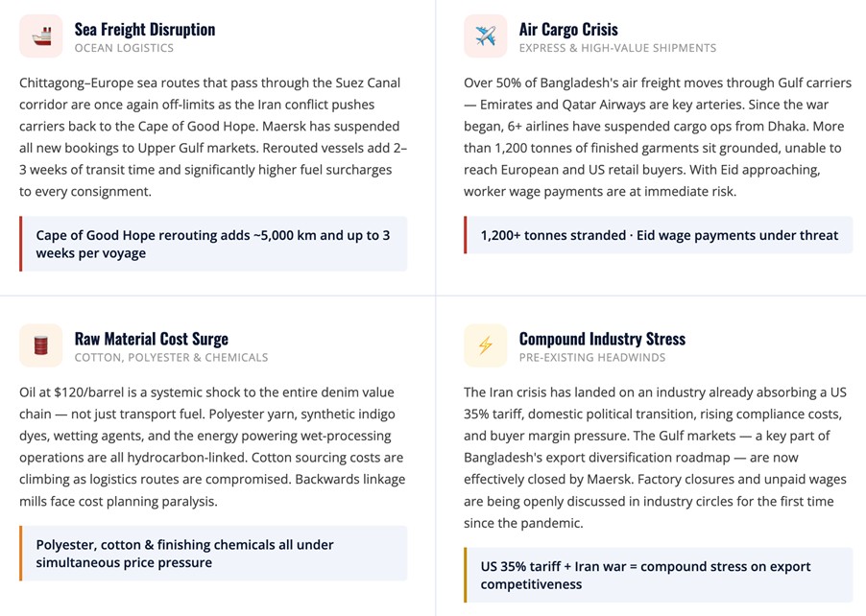Click the OCEAN LOGISTICS subtitle
This screenshot has width=866, height=616.
point(124,48)
